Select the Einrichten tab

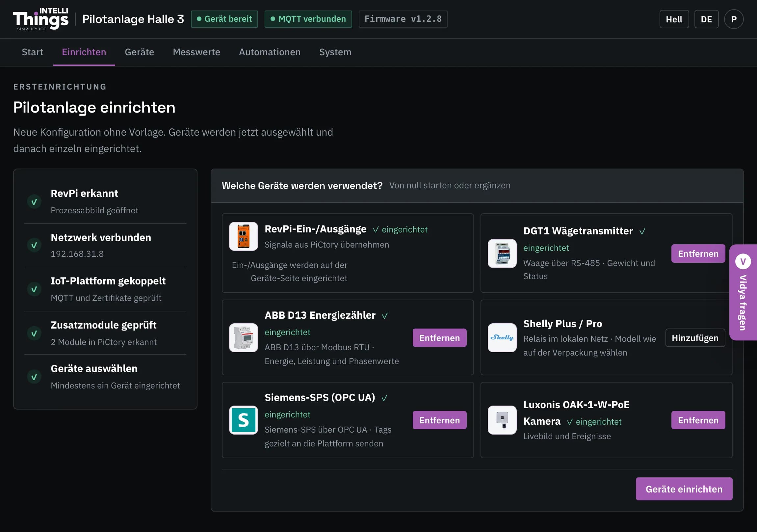(x=84, y=52)
